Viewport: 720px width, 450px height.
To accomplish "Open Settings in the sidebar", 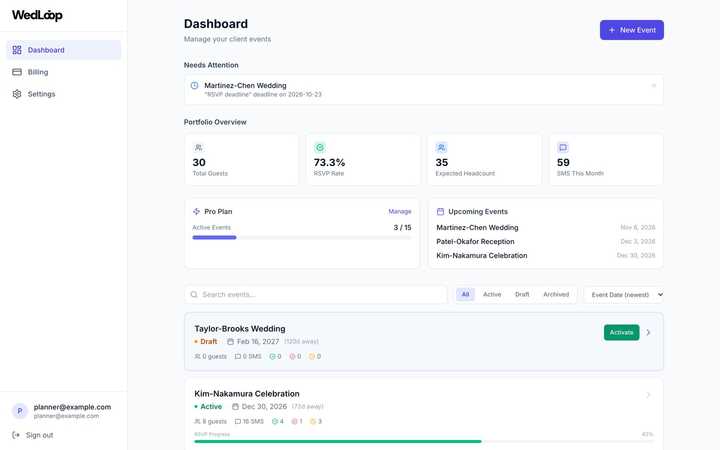I will (x=63, y=94).
